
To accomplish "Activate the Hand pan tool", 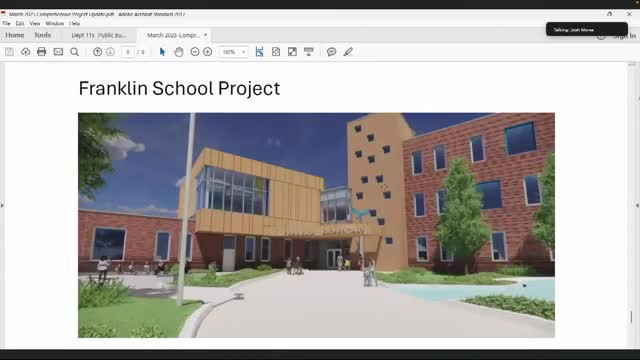I will [179, 52].
